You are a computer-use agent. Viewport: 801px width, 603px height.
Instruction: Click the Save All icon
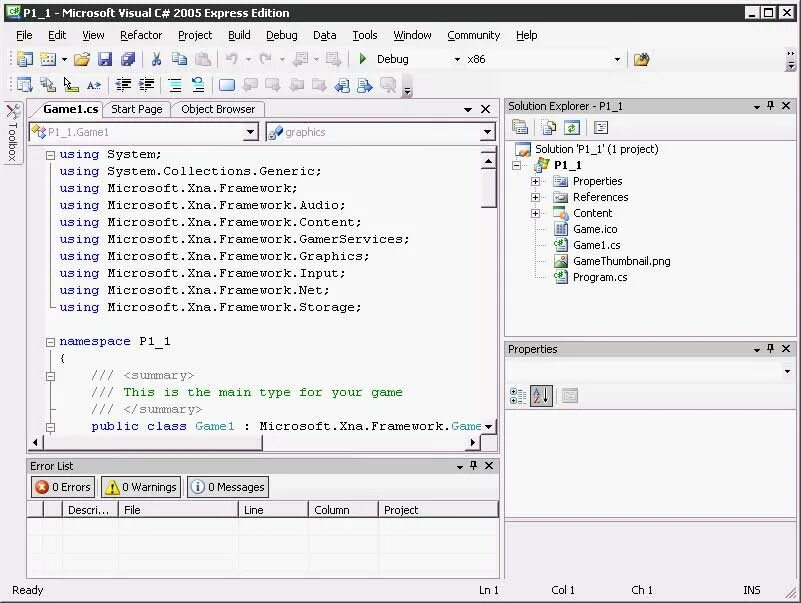click(128, 59)
